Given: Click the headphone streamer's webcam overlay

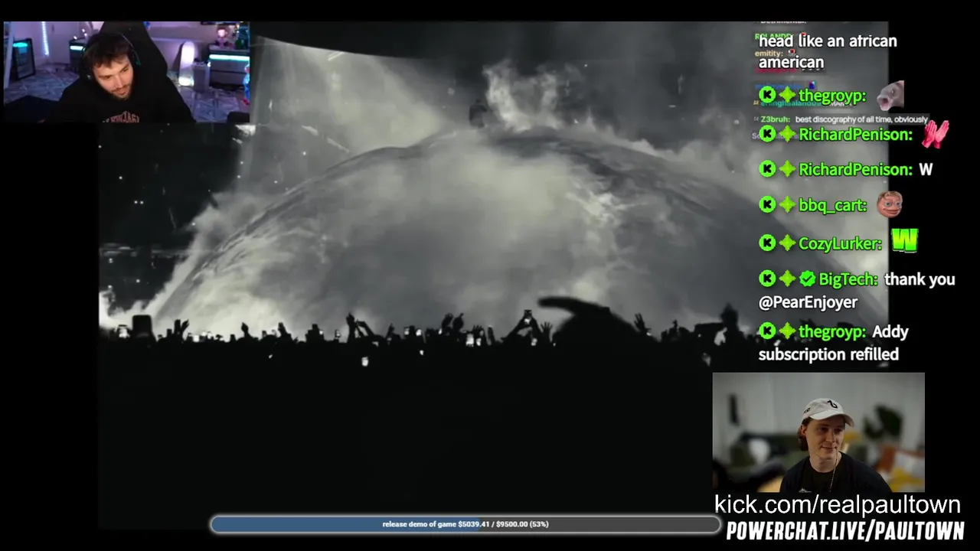Looking at the screenshot, I should coord(126,72).
